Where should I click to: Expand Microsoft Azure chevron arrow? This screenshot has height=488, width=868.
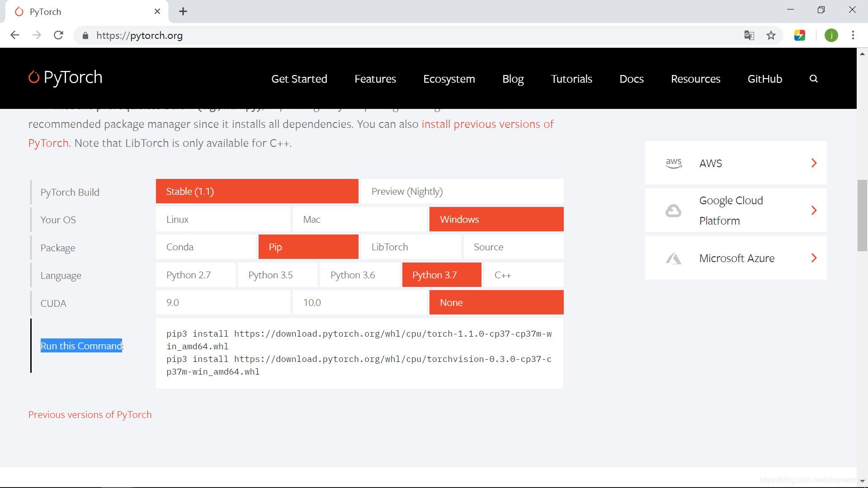pyautogui.click(x=814, y=258)
